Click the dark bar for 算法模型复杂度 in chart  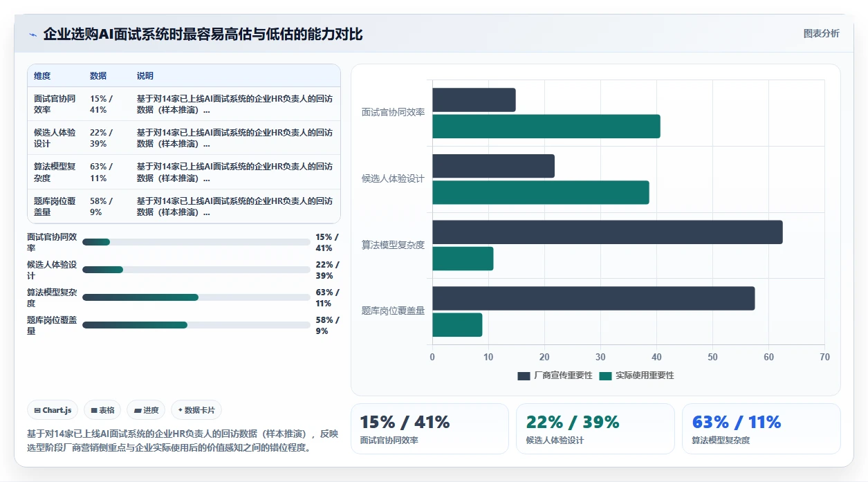click(x=607, y=232)
